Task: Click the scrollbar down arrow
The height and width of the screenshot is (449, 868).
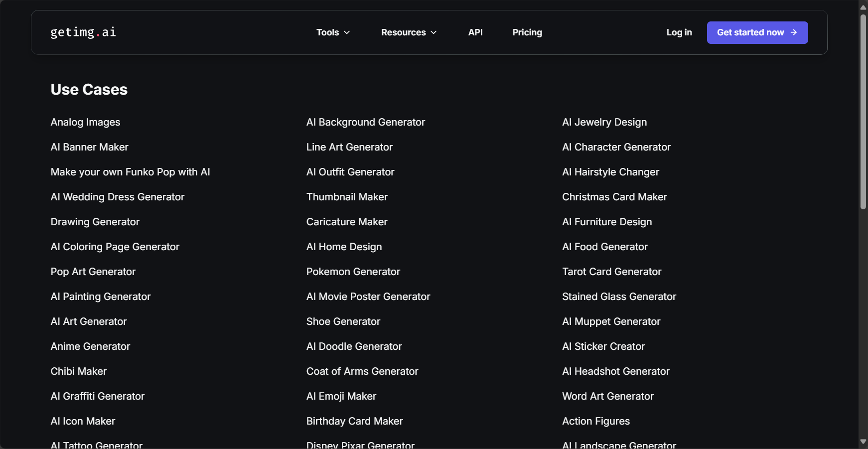Action: coord(863,442)
